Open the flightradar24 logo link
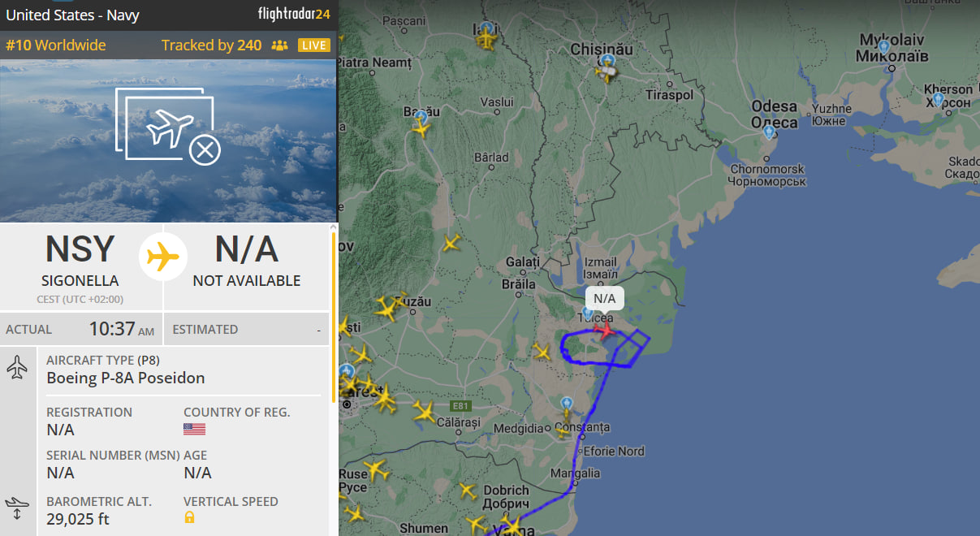Image resolution: width=980 pixels, height=536 pixels. [x=293, y=15]
